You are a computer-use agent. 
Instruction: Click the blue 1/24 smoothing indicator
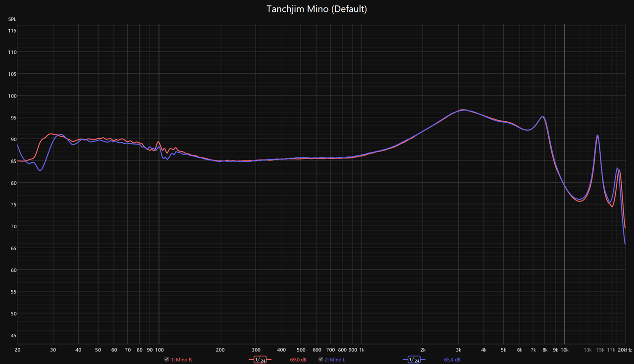[414, 360]
